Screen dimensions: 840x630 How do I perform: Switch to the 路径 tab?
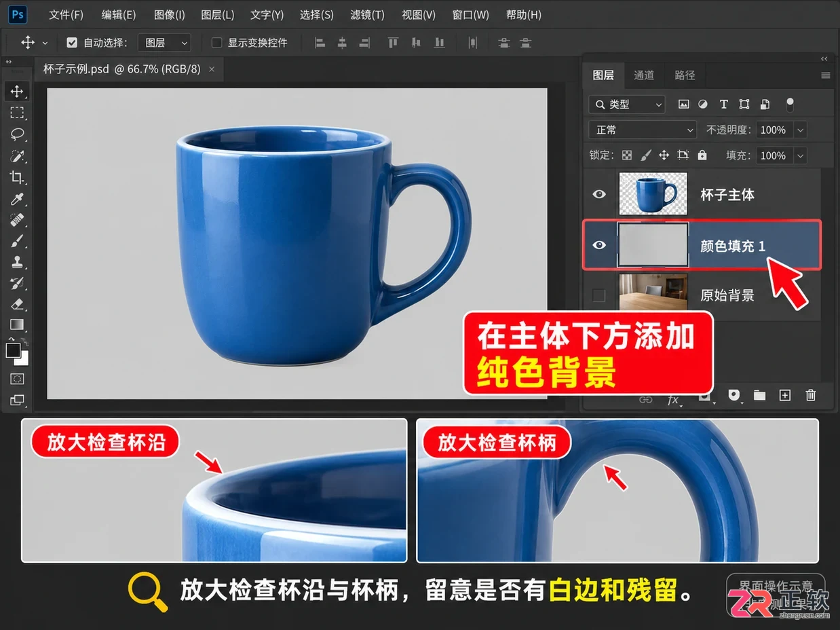pos(685,75)
